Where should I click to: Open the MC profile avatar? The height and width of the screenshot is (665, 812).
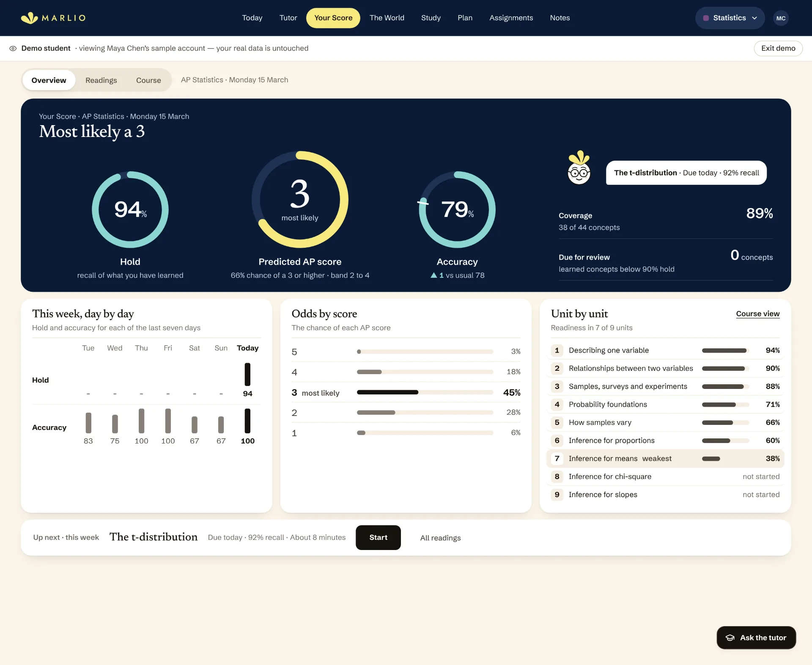point(781,18)
